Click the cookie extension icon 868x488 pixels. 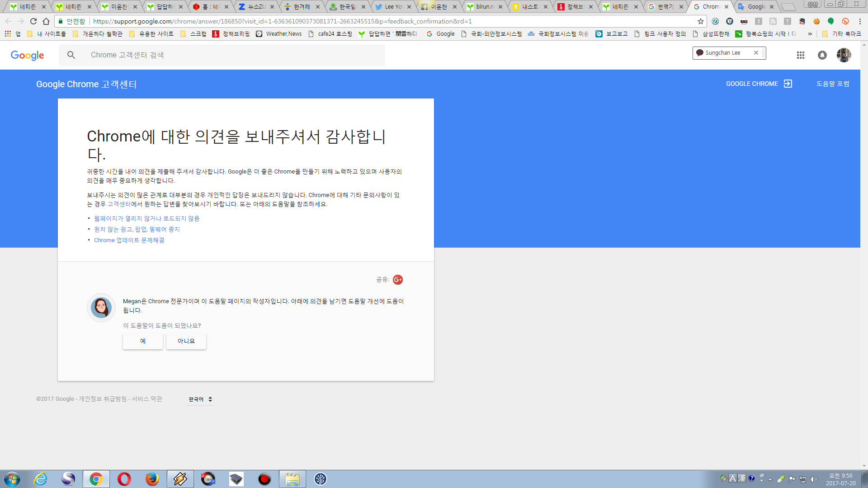pyautogui.click(x=816, y=21)
